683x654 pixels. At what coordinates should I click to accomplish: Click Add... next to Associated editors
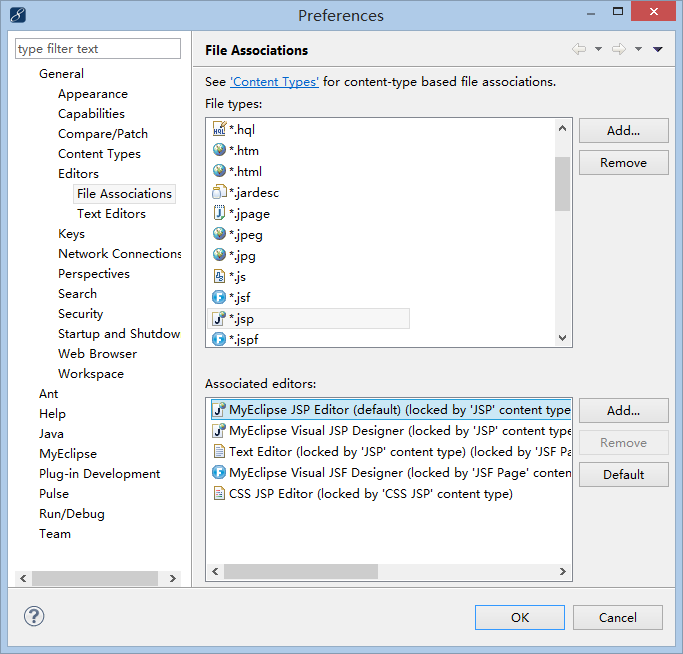point(623,410)
